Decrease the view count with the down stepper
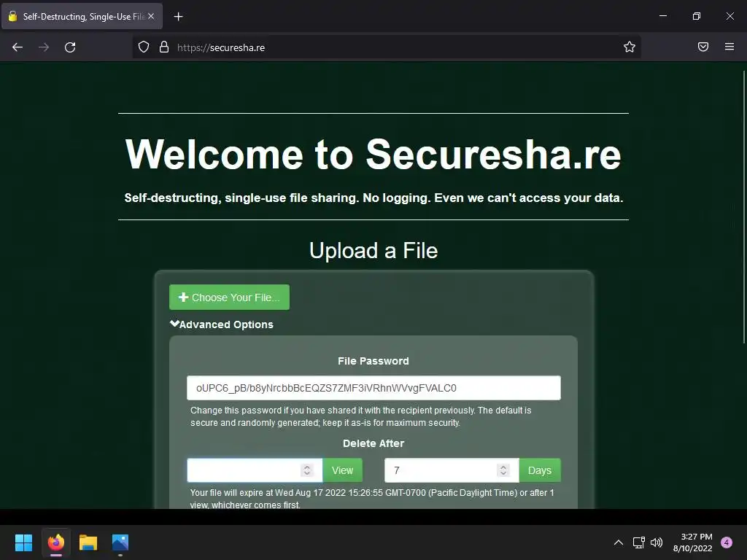Screen dimensions: 747x560 click(307, 474)
